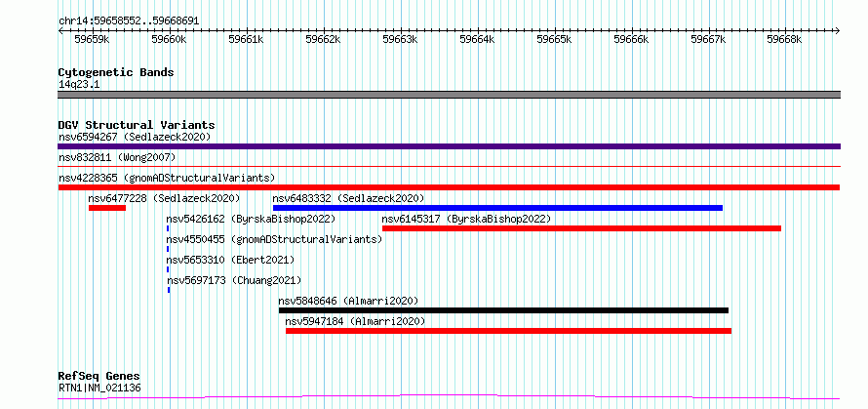Click the 59664k ruler label

point(477,39)
